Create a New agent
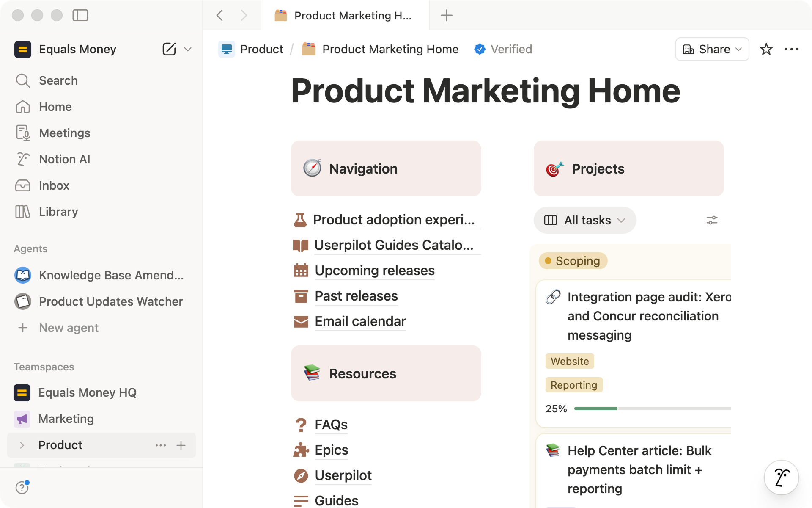The height and width of the screenshot is (508, 812). (x=68, y=328)
